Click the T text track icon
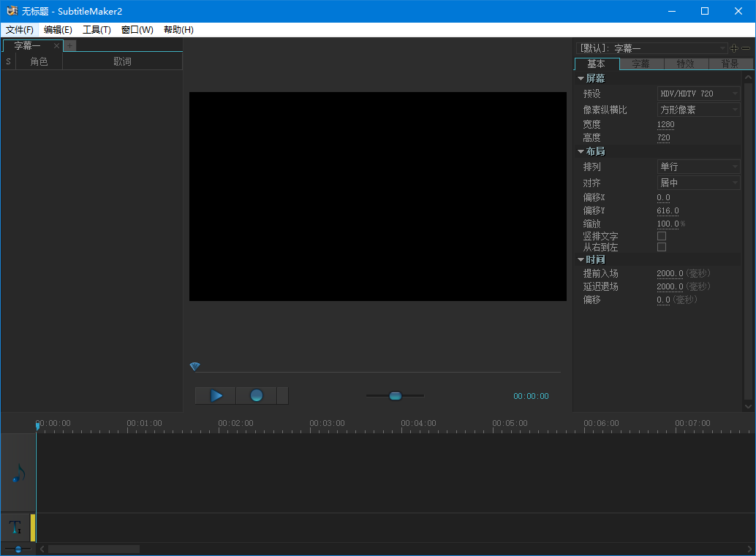The width and height of the screenshot is (756, 556). [x=15, y=527]
